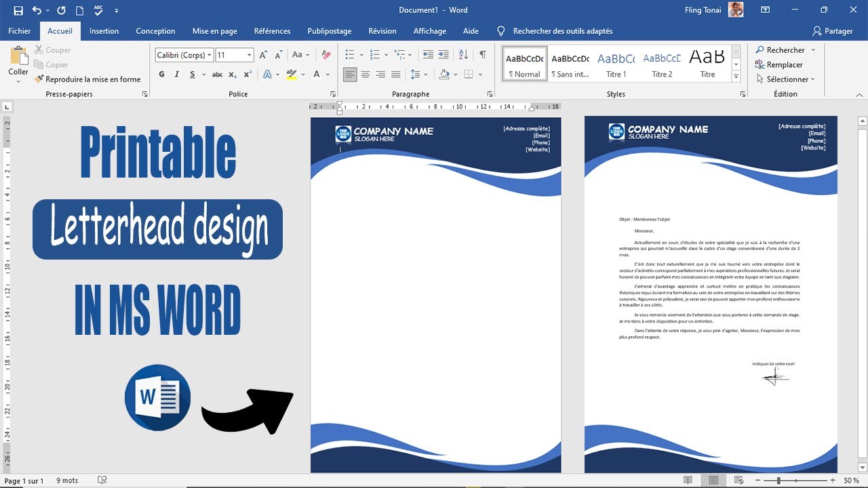Click the lightbulb search tools icon
868x488 pixels.
[501, 31]
